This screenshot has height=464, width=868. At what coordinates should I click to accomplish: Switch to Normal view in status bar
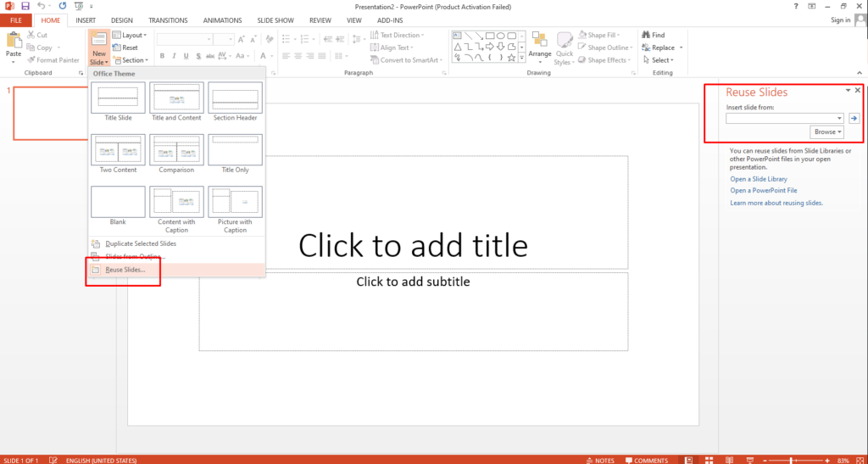pyautogui.click(x=688, y=460)
